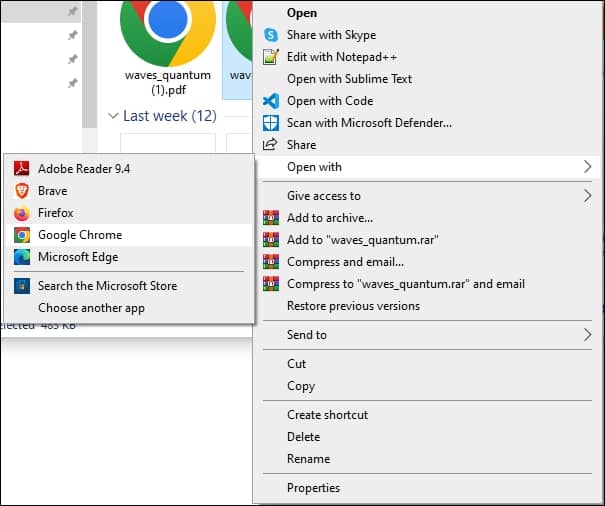The width and height of the screenshot is (605, 506).
Task: Click Give access to entry
Action: coord(427,196)
